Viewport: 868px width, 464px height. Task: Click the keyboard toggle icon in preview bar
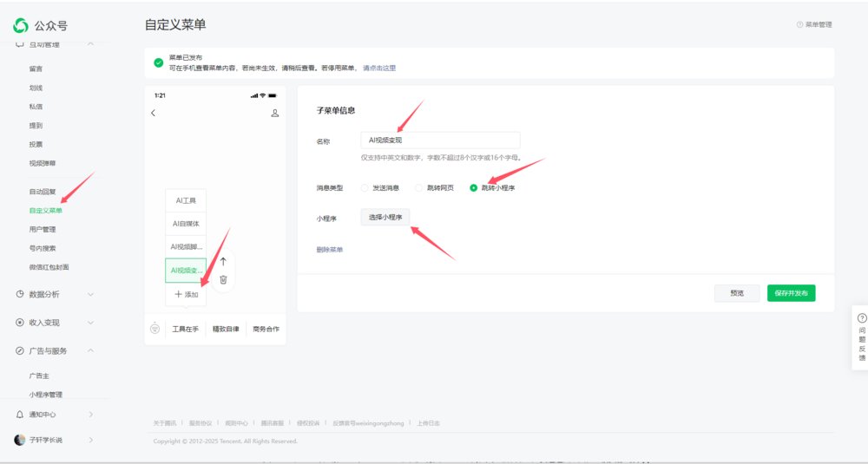pos(155,329)
